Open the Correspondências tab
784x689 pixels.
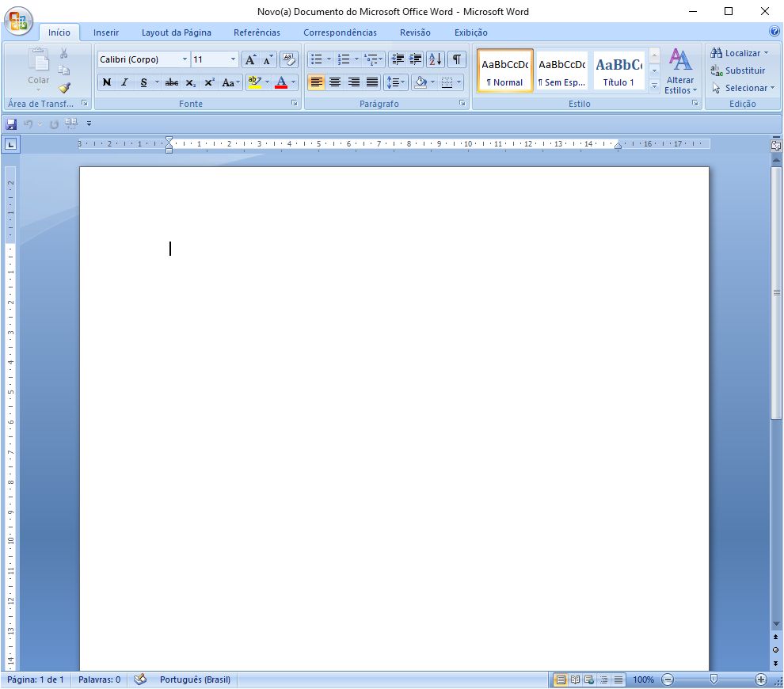340,32
